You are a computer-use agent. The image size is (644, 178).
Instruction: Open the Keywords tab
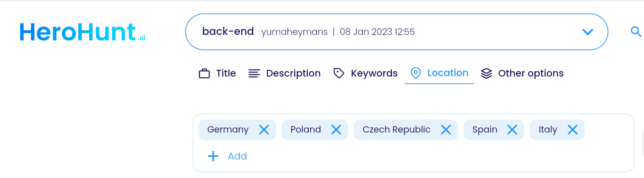[x=365, y=73]
